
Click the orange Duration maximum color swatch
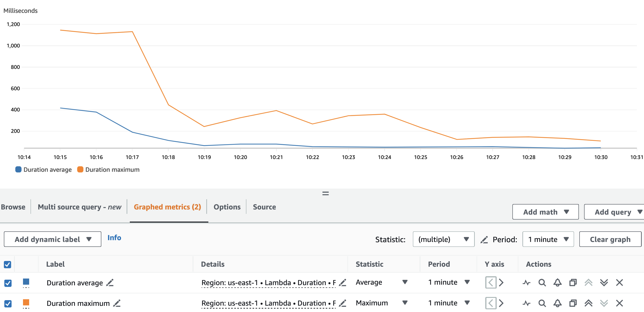(26, 302)
